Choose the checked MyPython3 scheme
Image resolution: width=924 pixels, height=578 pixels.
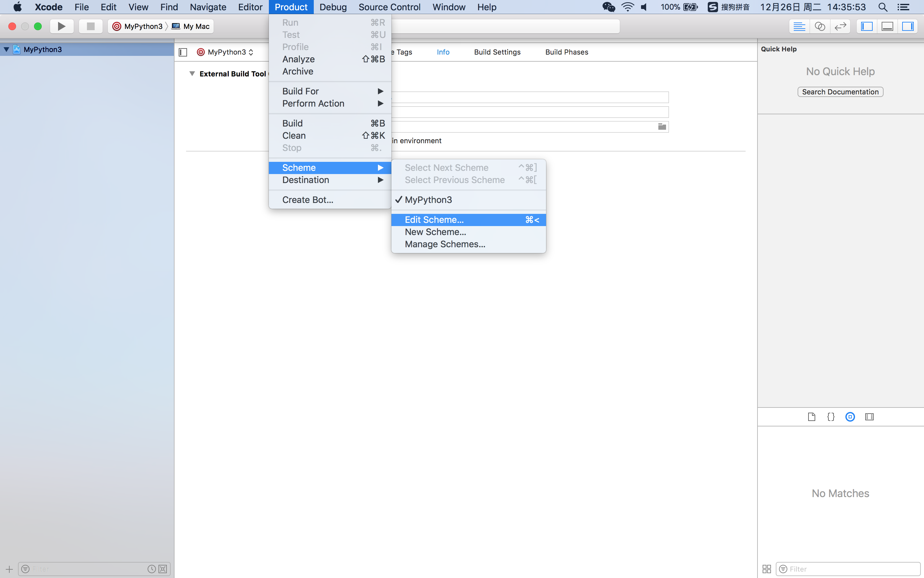pyautogui.click(x=468, y=199)
